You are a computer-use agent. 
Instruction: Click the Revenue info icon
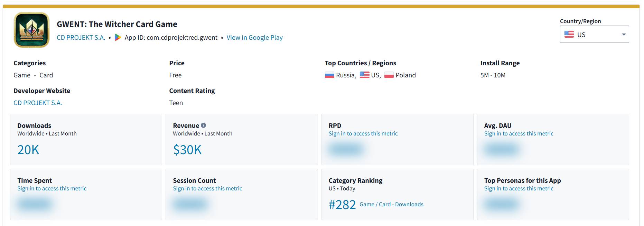[x=203, y=125]
